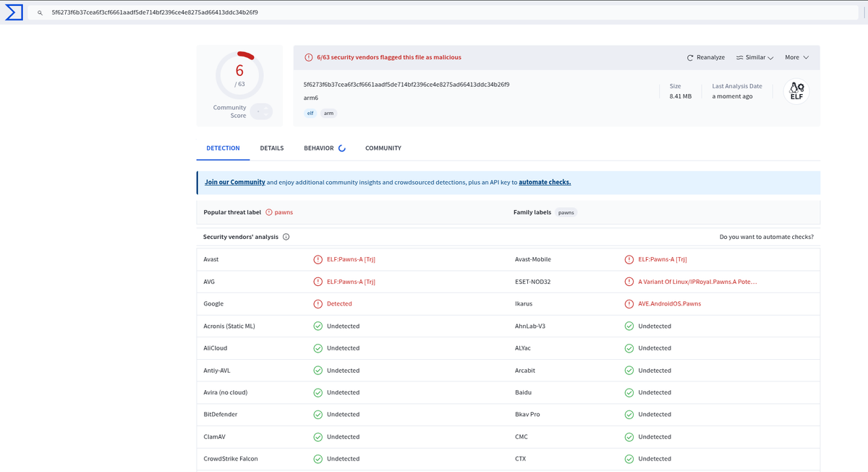Screen dimensions: 868x472
Task: Click the Avast 'ELF:Pawns-A [Trj]' result text
Action: click(351, 259)
